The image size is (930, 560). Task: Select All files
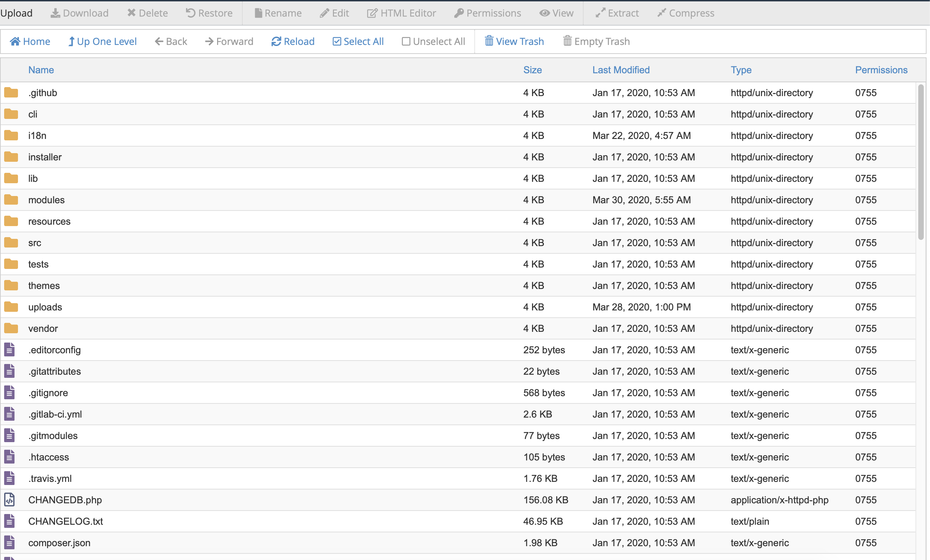pyautogui.click(x=358, y=41)
